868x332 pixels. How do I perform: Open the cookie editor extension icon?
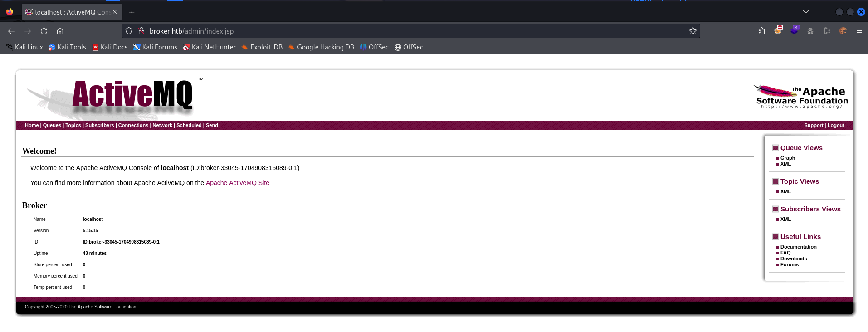coord(843,31)
